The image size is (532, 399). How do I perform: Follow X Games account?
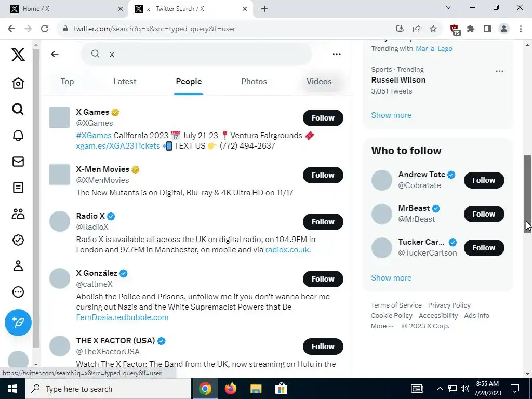(x=323, y=118)
